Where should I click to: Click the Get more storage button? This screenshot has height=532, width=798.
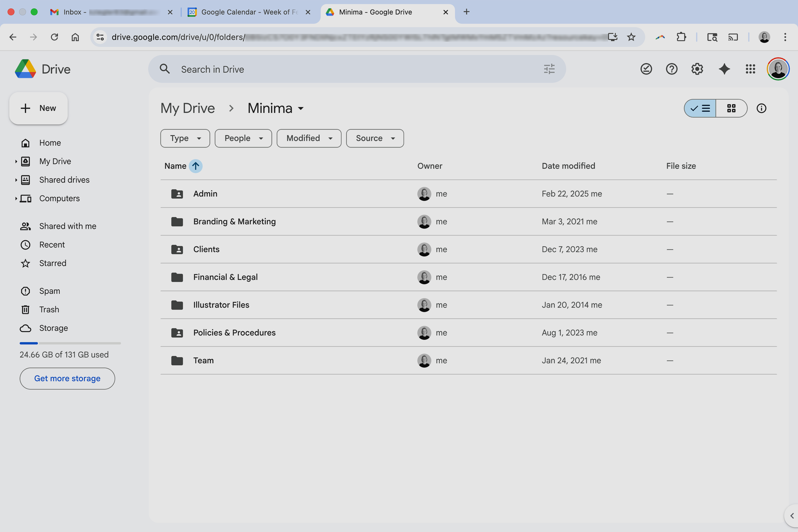click(67, 378)
